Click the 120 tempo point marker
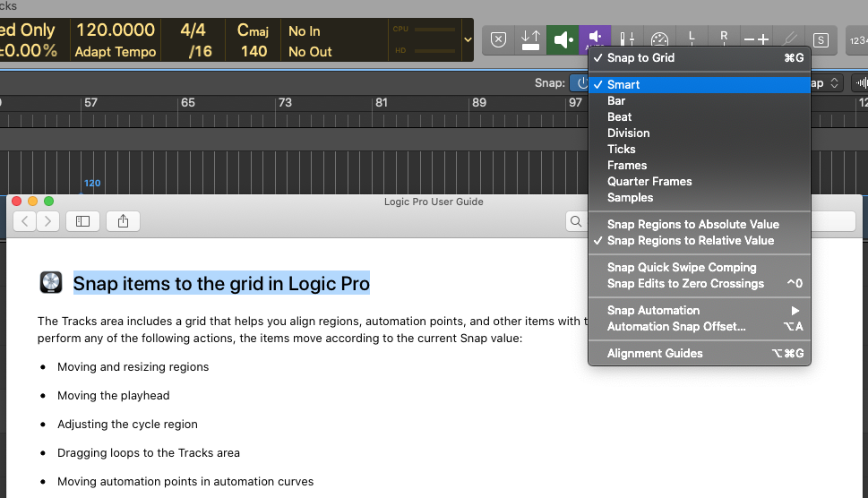868x498 pixels. point(92,184)
